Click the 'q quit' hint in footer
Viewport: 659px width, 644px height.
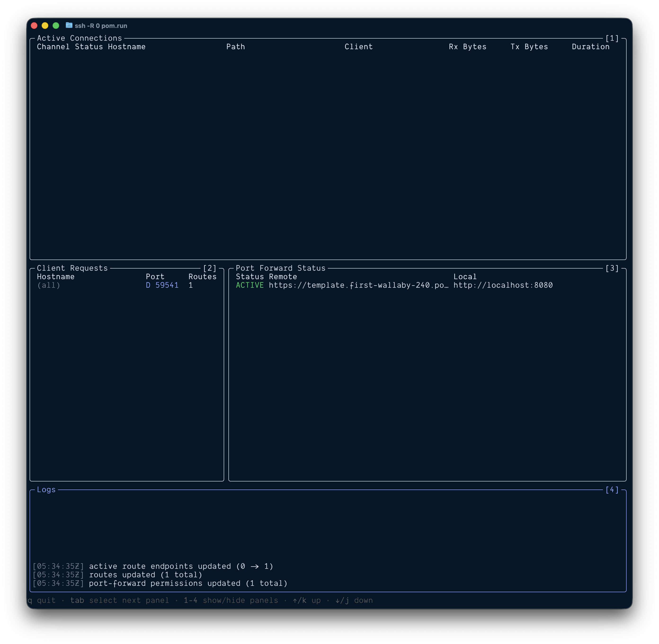pyautogui.click(x=42, y=600)
